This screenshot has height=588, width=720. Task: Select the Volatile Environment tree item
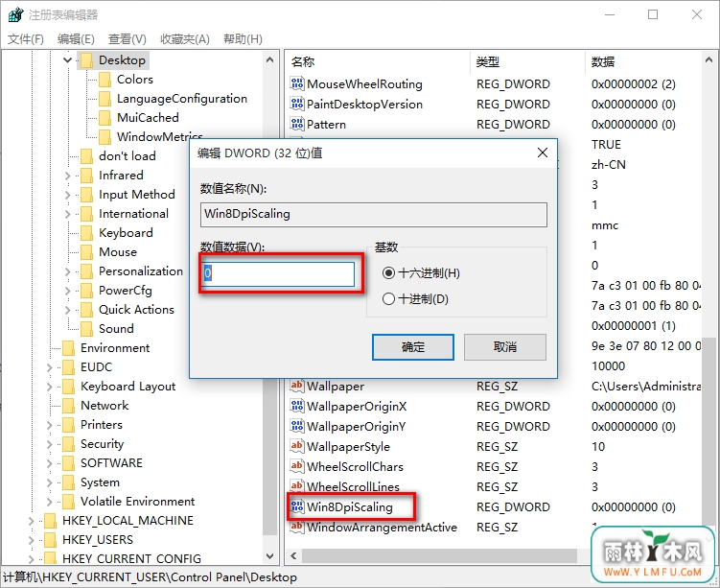[x=137, y=502]
